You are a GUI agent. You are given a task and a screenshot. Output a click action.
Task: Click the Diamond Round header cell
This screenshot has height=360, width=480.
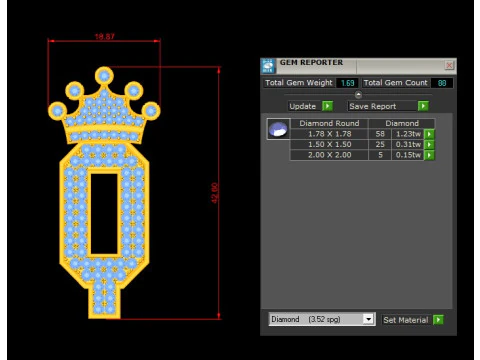pyautogui.click(x=329, y=123)
